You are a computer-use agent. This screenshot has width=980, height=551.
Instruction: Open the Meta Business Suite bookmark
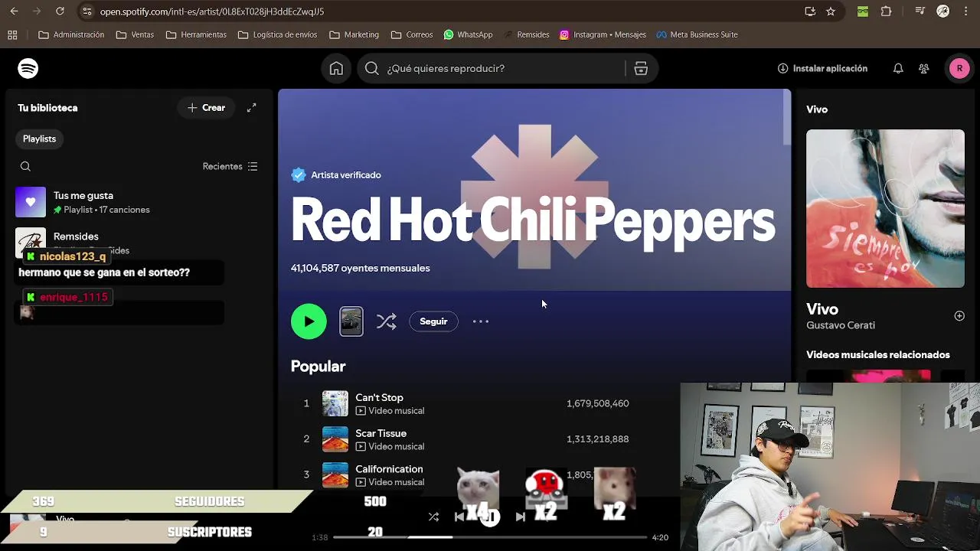coord(697,34)
